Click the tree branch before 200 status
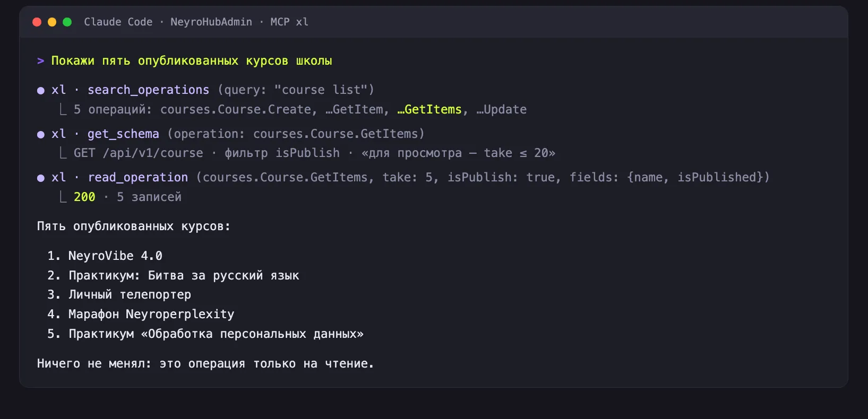This screenshot has height=419, width=868. [63, 197]
